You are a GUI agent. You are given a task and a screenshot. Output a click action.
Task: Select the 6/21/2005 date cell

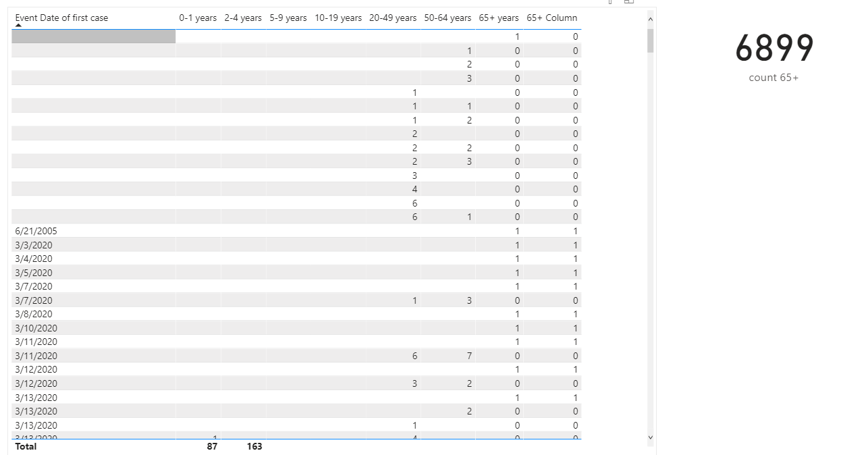pyautogui.click(x=36, y=231)
